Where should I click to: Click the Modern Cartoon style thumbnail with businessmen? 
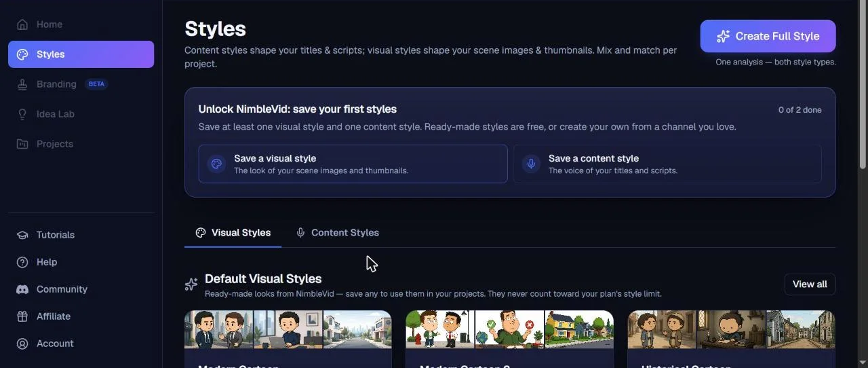tap(288, 329)
